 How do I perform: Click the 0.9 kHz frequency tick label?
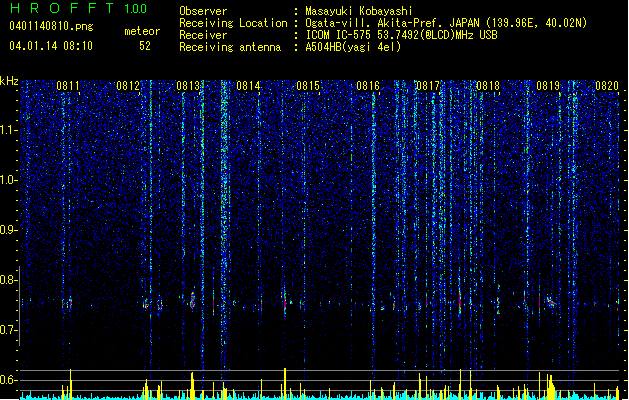pyautogui.click(x=9, y=230)
